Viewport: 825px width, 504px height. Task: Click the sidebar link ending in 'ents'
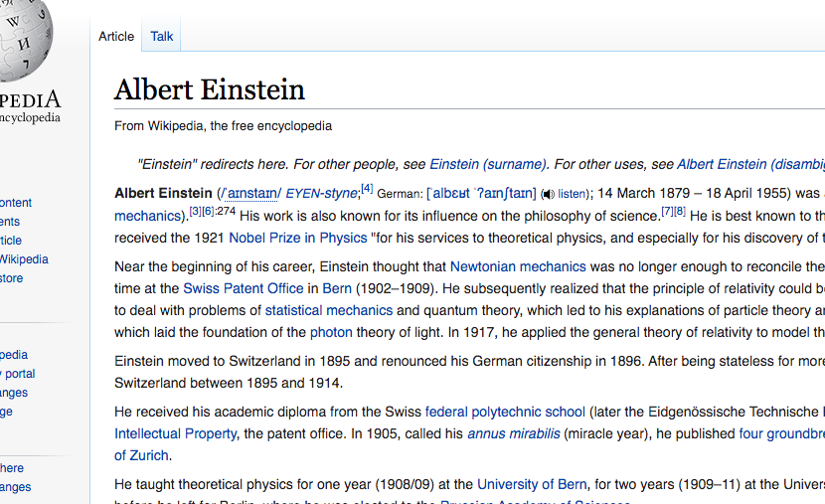[x=10, y=222]
